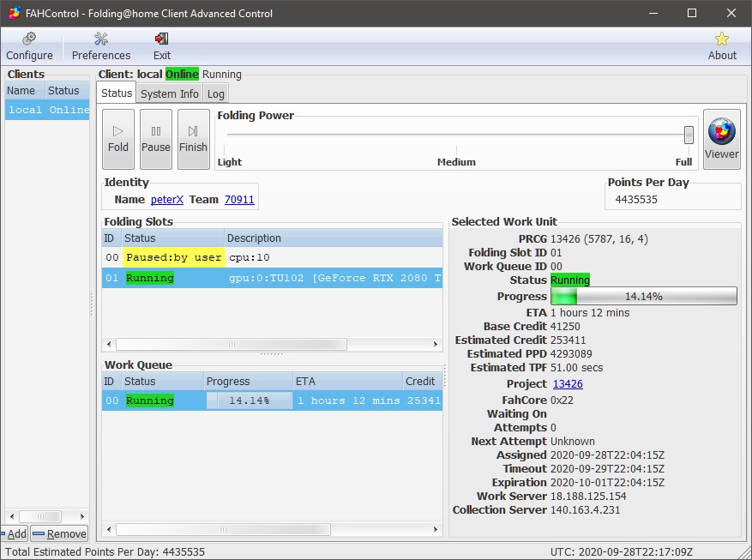Minimize the FAHControl window
This screenshot has width=752, height=560.
(653, 13)
